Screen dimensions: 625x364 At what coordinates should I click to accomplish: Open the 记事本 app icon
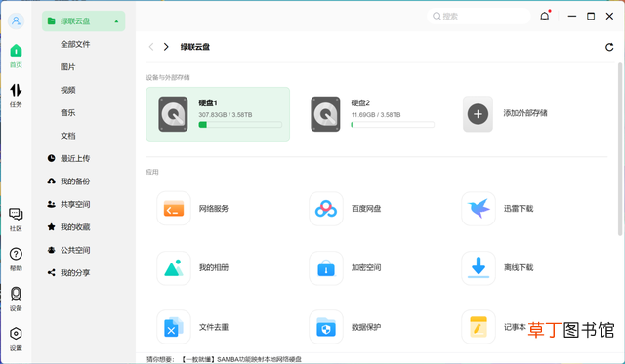pyautogui.click(x=479, y=327)
